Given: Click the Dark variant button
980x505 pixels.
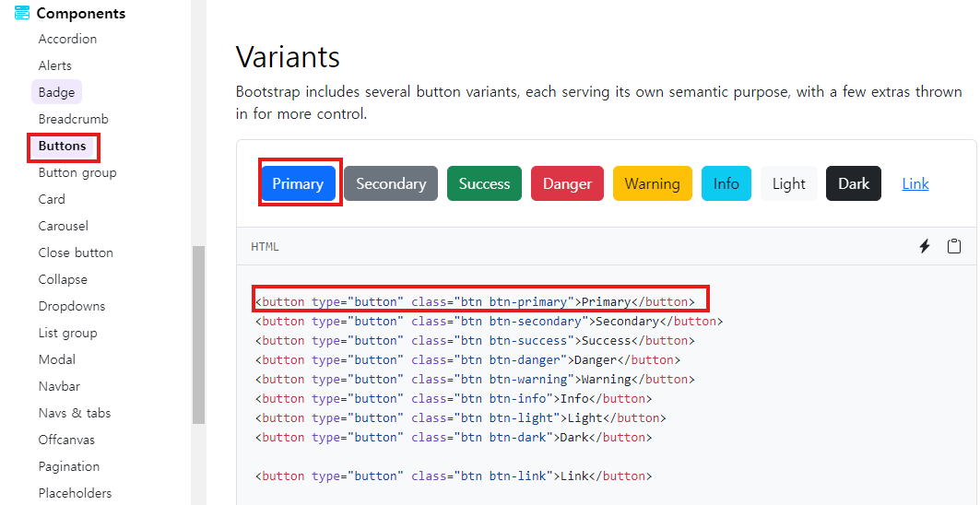Looking at the screenshot, I should [x=854, y=183].
